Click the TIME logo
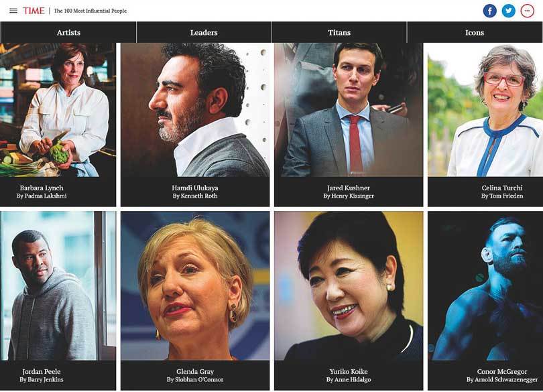This screenshot has width=543, height=392. click(34, 11)
